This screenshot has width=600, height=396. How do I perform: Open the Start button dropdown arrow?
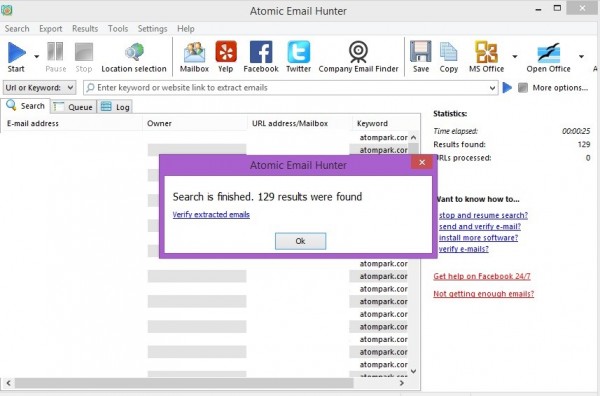[36, 57]
